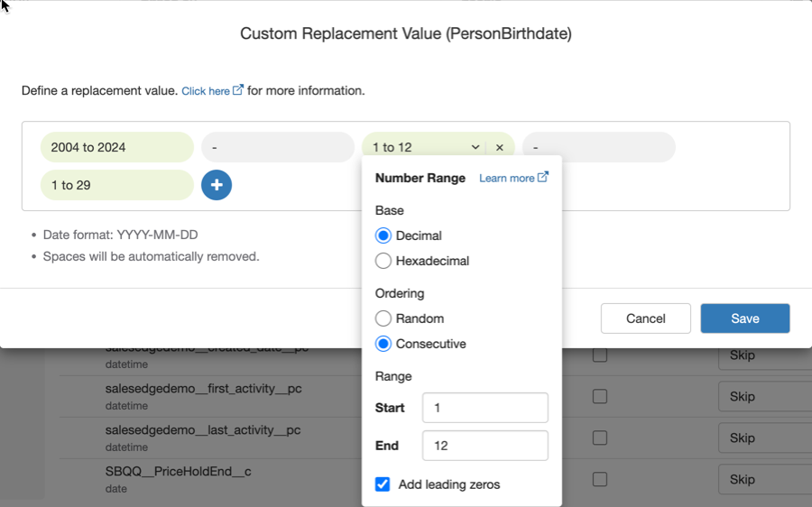Uncheck 'Add leading zeros' checkbox

click(383, 484)
